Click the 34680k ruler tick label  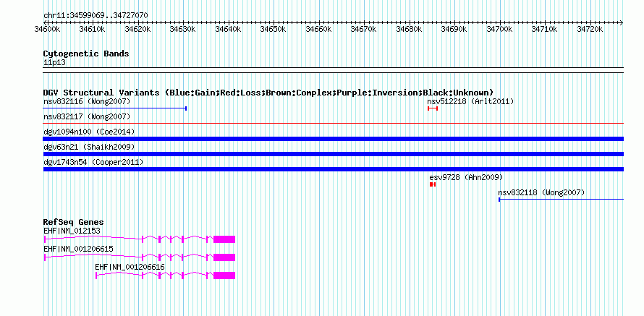click(410, 29)
